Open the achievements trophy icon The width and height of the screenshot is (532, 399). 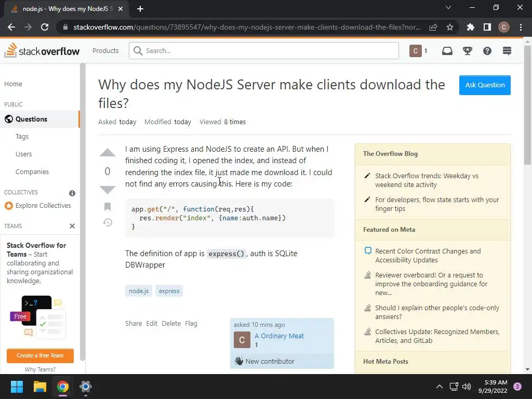pyautogui.click(x=468, y=51)
